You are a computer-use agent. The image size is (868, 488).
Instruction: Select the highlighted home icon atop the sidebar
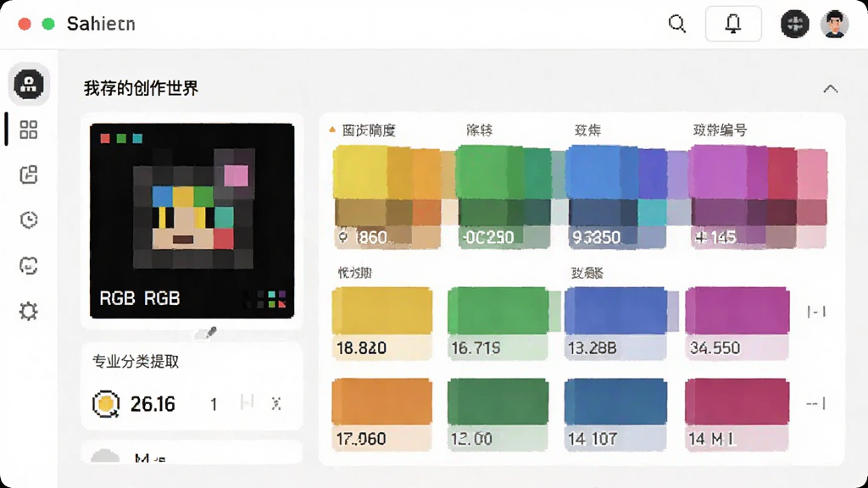pyautogui.click(x=29, y=84)
